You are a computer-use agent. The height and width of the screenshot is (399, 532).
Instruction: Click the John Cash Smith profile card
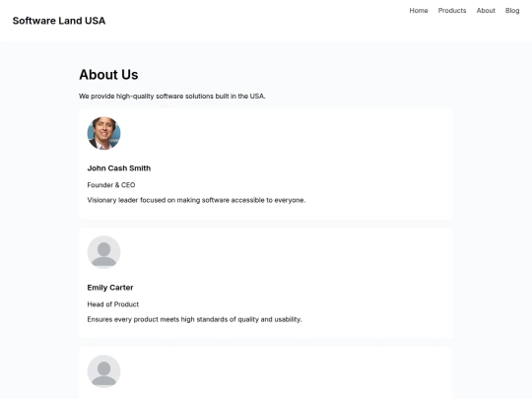tap(266, 164)
